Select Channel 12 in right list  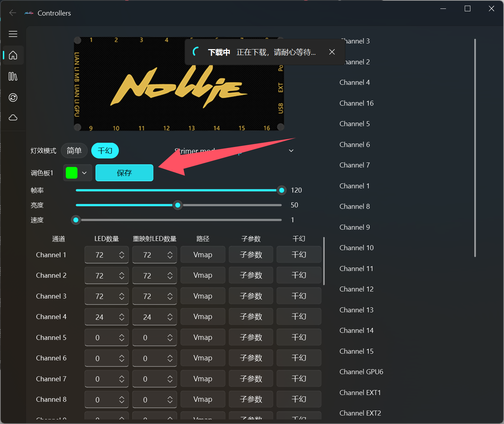tap(357, 289)
